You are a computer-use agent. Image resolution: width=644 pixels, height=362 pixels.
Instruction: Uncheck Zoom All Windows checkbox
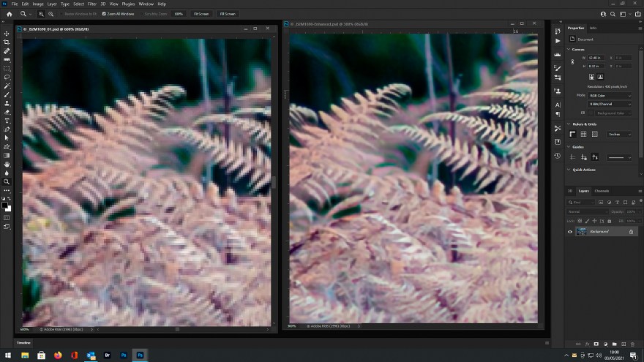click(103, 14)
